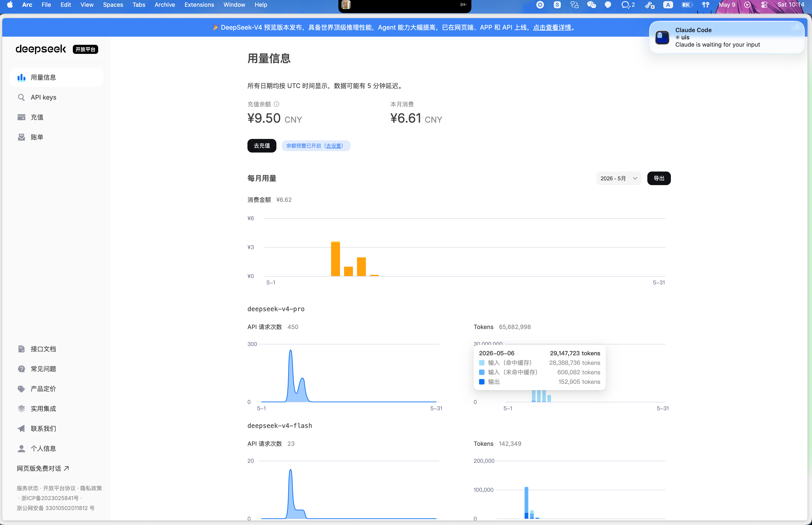Screen dimensions: 812x525
Task: Click the 'S' icon in the menu bar
Action: (x=558, y=5)
